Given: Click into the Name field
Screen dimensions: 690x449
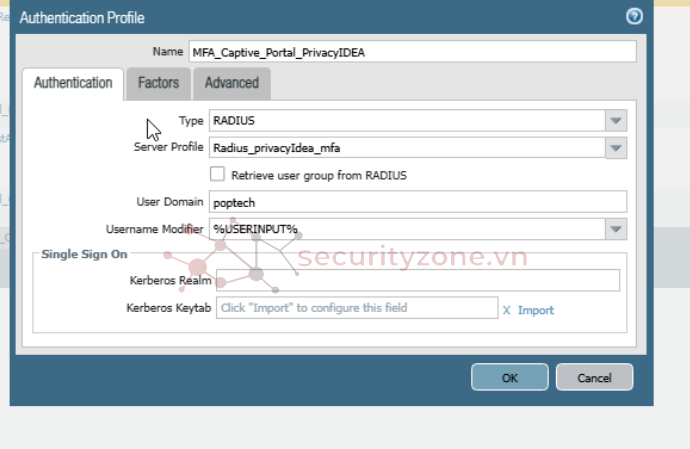Looking at the screenshot, I should tap(412, 52).
